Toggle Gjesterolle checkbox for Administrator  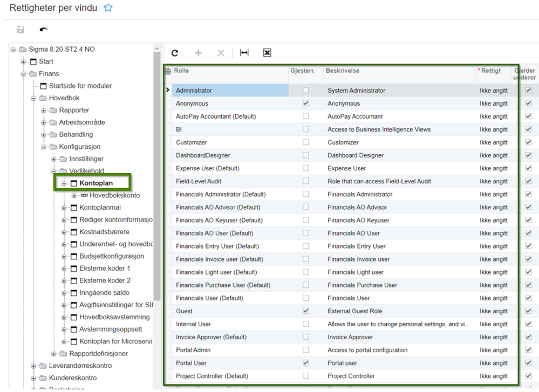305,91
